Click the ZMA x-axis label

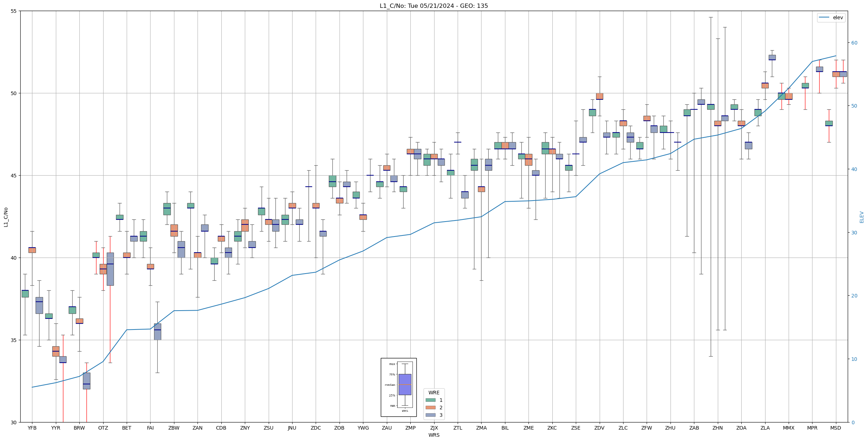tap(481, 428)
